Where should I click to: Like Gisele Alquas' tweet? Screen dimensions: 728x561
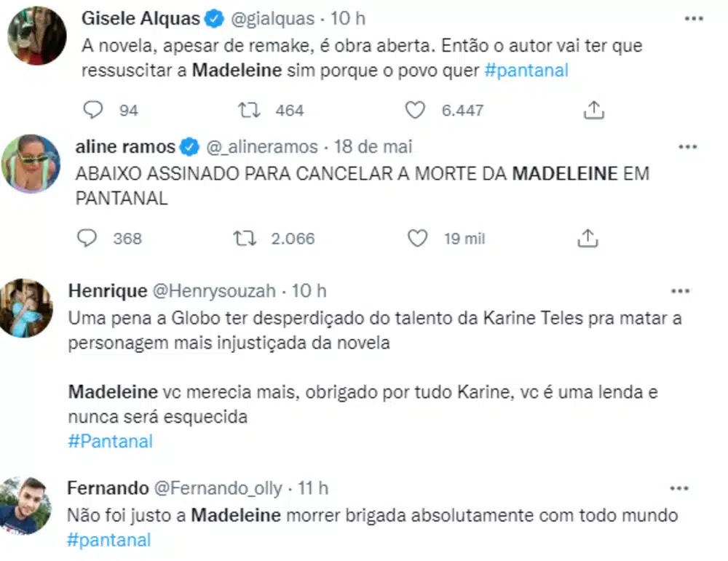pyautogui.click(x=415, y=110)
